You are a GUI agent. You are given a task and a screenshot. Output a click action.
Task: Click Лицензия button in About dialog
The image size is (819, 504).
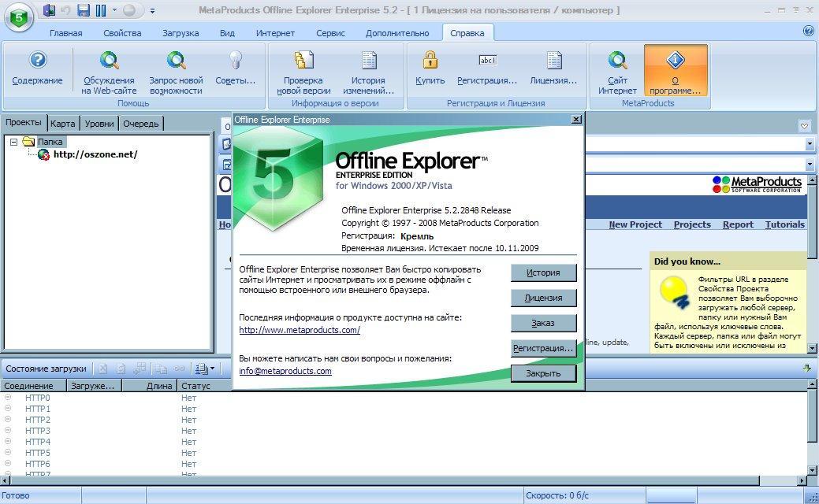(543, 298)
